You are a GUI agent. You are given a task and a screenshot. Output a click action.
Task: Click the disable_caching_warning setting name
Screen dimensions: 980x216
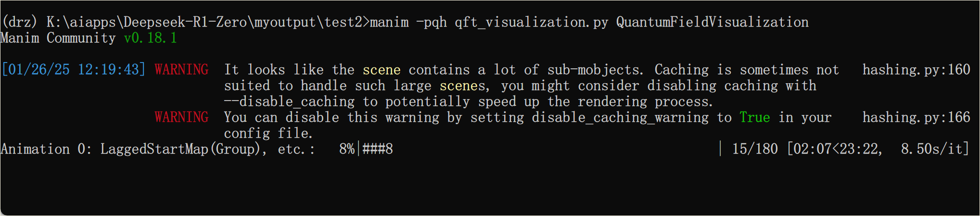point(620,117)
